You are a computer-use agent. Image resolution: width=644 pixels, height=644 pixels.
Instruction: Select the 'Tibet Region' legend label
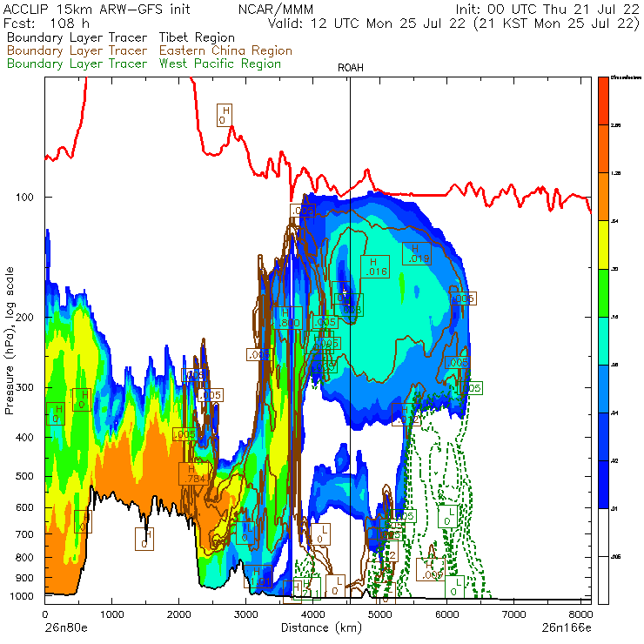197,37
